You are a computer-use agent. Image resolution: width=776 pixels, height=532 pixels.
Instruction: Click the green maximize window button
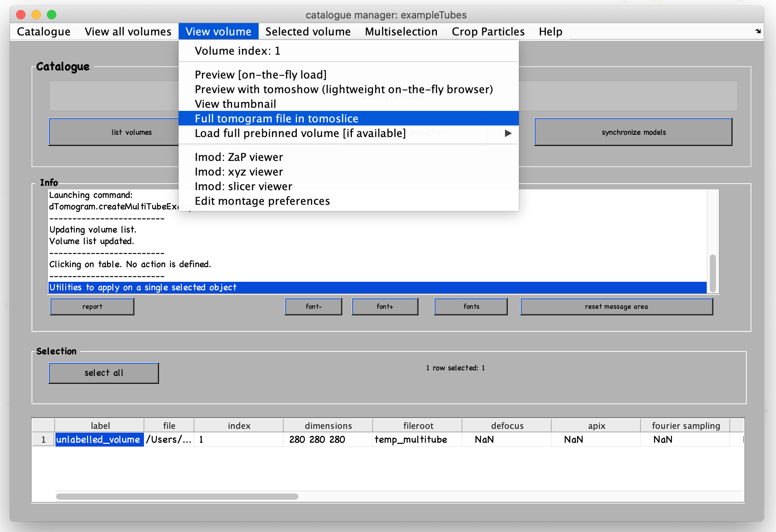52,15
